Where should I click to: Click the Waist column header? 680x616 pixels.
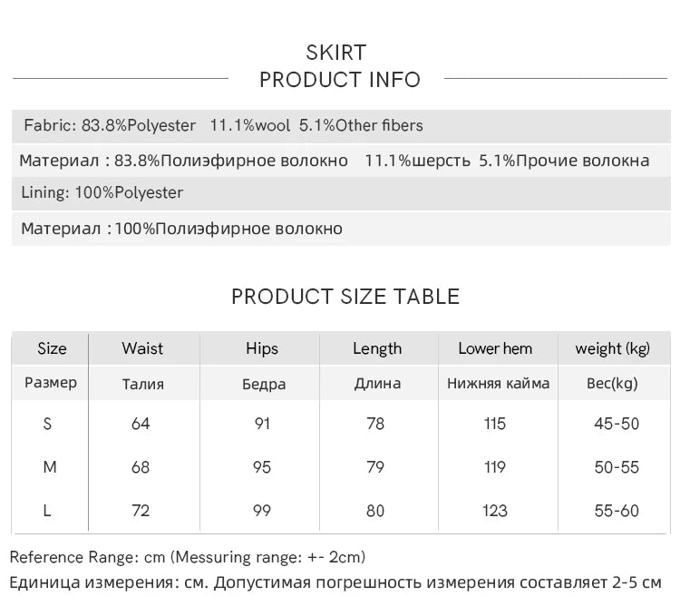click(142, 348)
